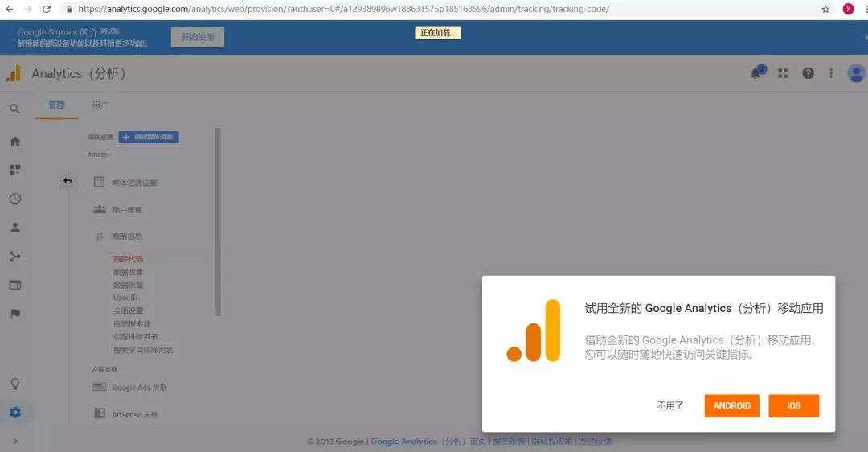
Task: Open the Acquisition branching arrows icon
Action: [x=15, y=257]
